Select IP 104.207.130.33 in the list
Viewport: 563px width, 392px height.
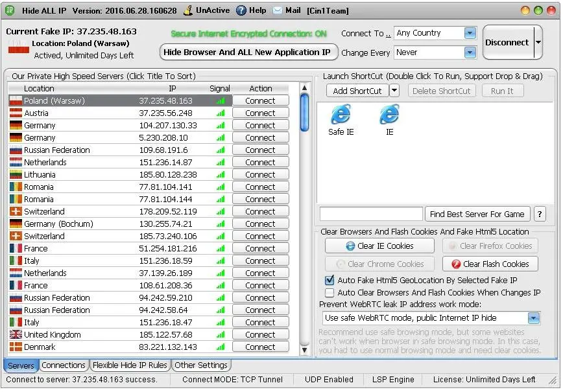click(168, 126)
